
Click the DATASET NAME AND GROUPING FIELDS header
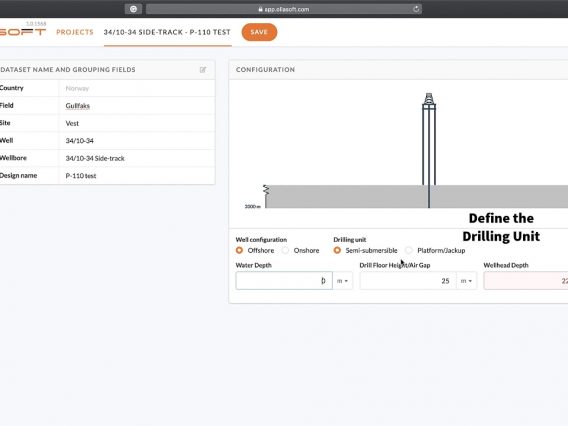68,70
